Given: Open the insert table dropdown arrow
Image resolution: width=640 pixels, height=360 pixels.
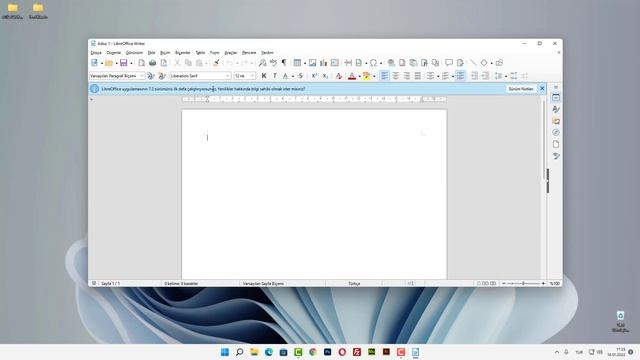Looking at the screenshot, I should pyautogui.click(x=304, y=63).
